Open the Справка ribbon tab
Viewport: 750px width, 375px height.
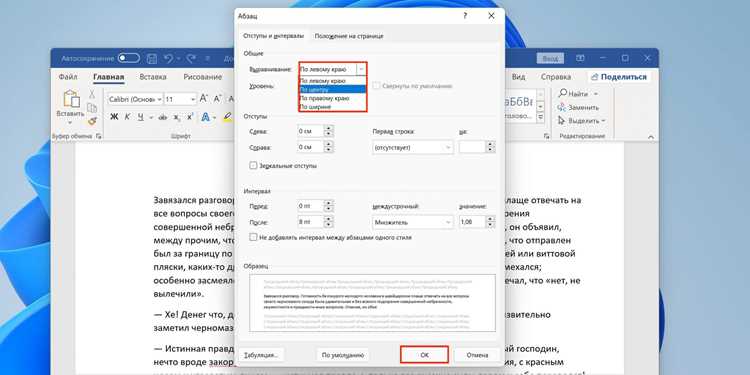tap(556, 77)
